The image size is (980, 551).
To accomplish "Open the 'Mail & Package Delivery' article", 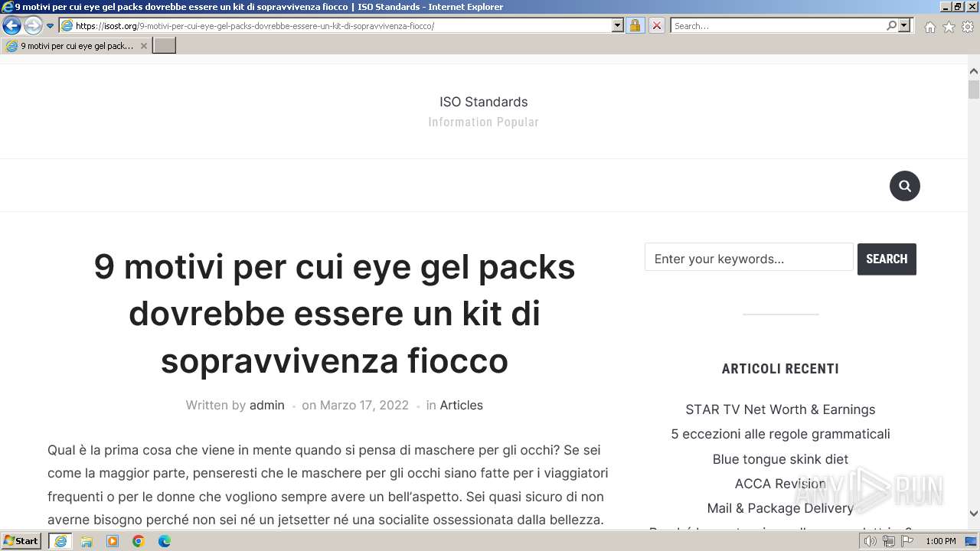I will pos(780,508).
